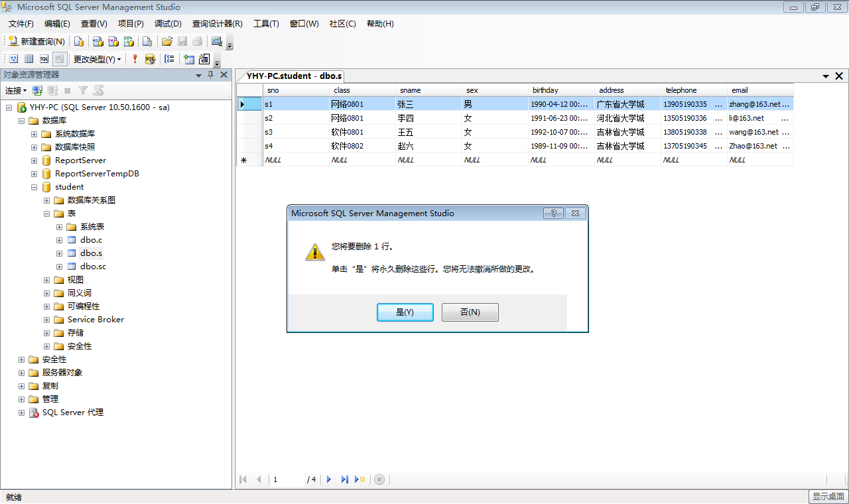Collapse the YHY-PC server node
The height and width of the screenshot is (504, 849).
point(9,107)
